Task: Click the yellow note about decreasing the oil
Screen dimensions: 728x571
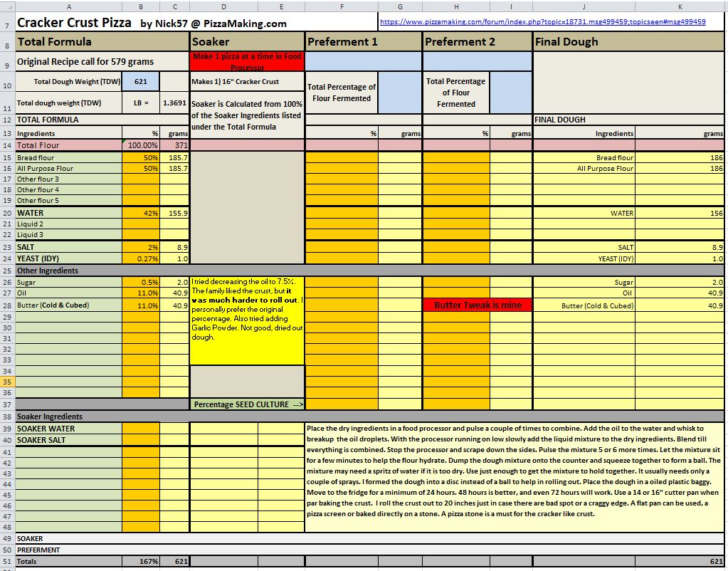Action: point(248,320)
